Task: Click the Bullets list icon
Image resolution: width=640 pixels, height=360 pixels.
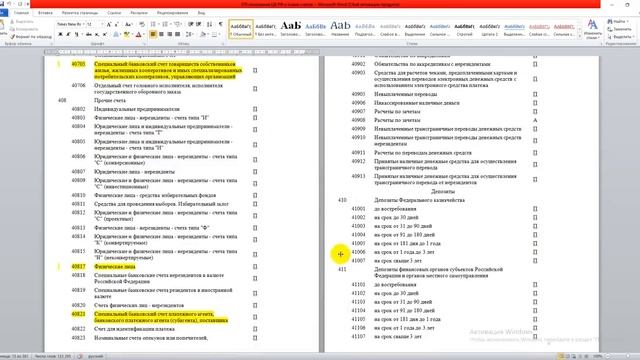Action: tap(153, 24)
